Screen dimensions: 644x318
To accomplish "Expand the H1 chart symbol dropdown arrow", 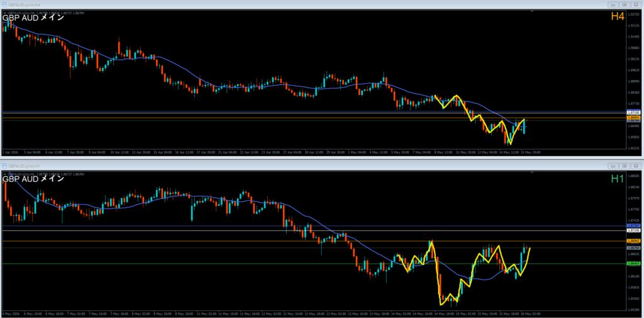I will coord(4,174).
